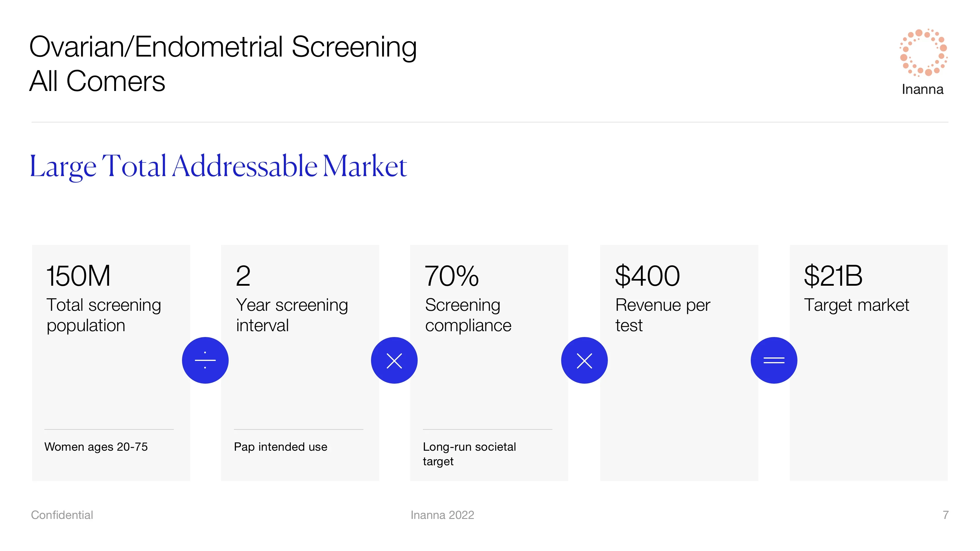Screen dimensions: 980x551
Task: Click the second blue multiplication circle
Action: pyautogui.click(x=584, y=360)
